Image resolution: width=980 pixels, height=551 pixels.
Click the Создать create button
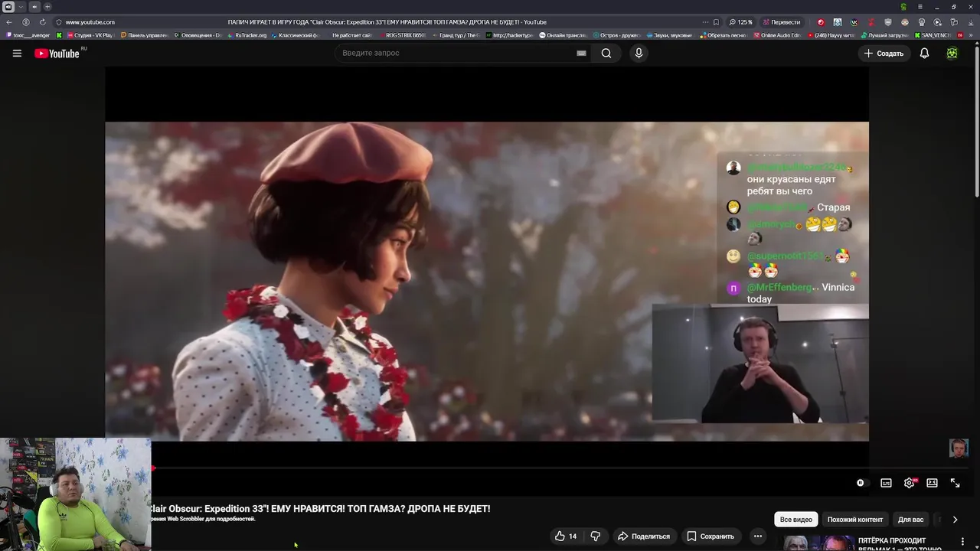tap(884, 54)
